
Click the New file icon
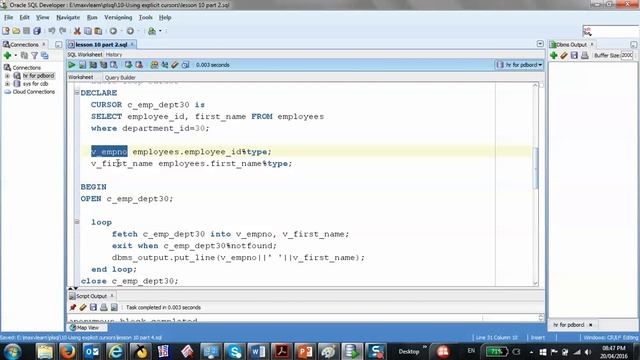pyautogui.click(x=6, y=31)
